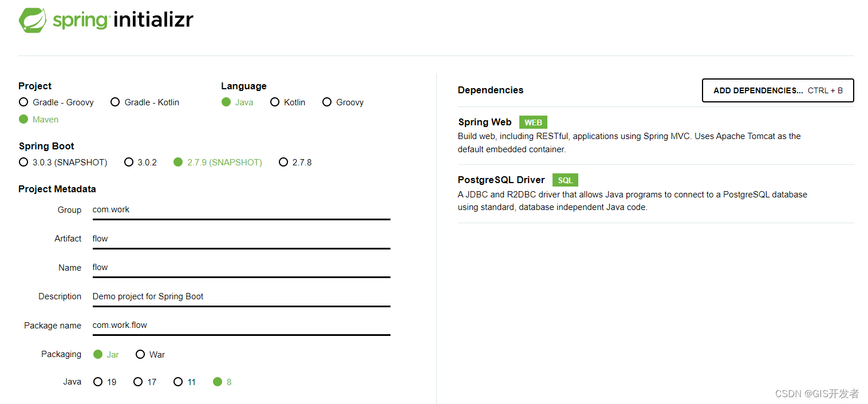Select Maven as the build tool

(23, 119)
